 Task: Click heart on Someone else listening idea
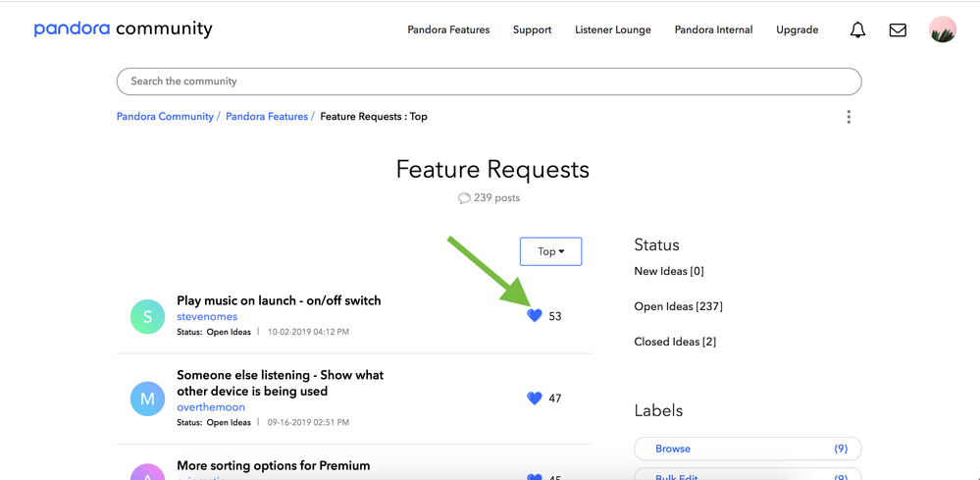(535, 399)
